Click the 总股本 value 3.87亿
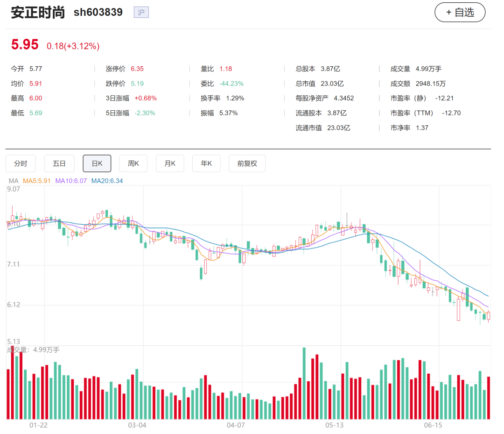The height and width of the screenshot is (434, 504). click(330, 69)
